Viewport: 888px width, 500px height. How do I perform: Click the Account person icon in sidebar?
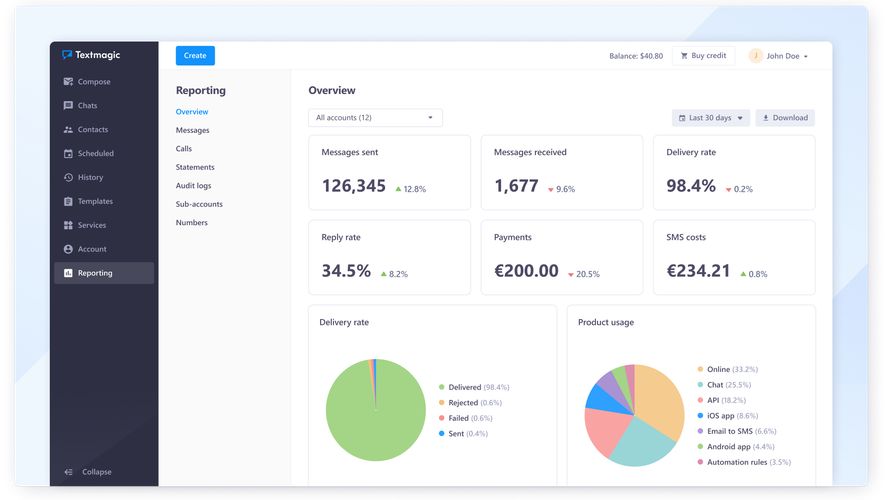point(68,250)
